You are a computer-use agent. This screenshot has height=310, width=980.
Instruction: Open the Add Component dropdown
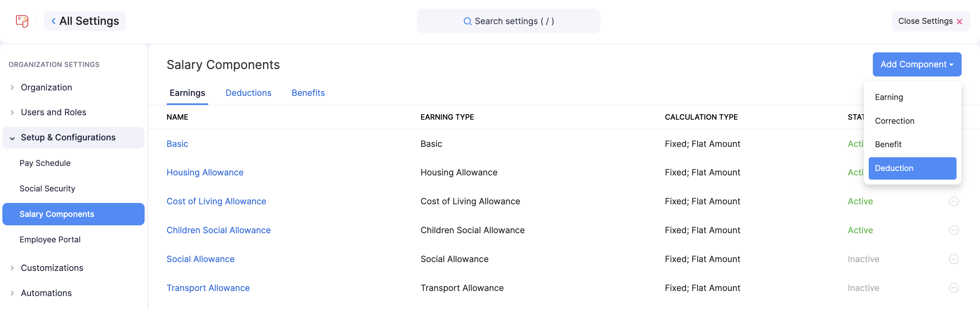(x=917, y=64)
